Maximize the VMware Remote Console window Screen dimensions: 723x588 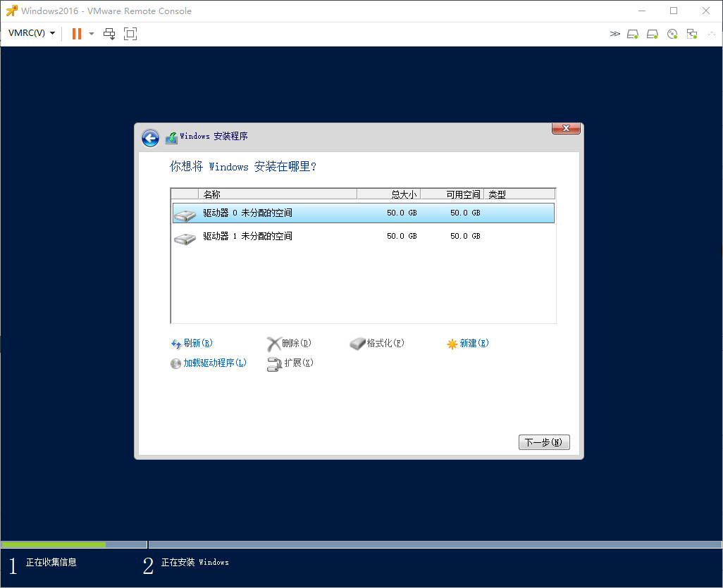click(x=674, y=11)
